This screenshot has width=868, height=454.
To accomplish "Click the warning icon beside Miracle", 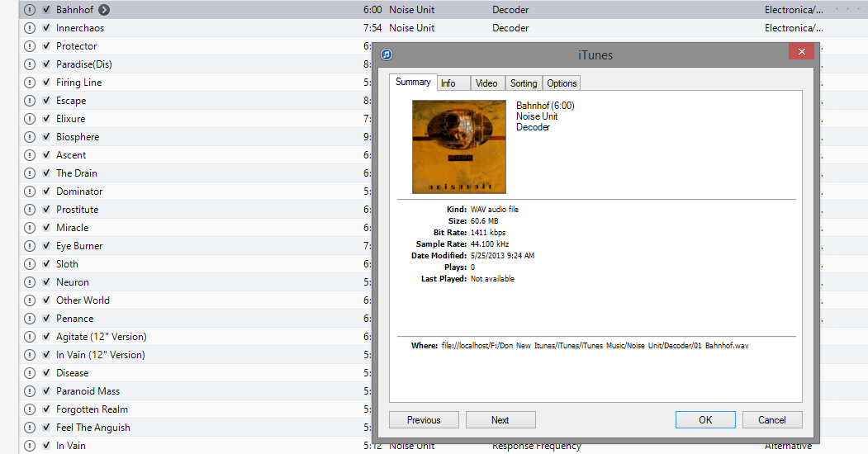I will (x=30, y=228).
